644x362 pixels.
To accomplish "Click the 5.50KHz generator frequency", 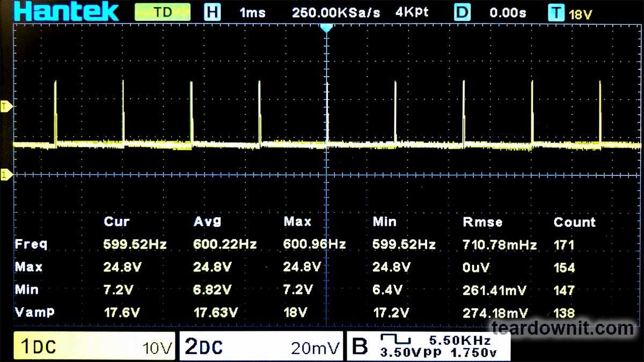I will coord(460,340).
